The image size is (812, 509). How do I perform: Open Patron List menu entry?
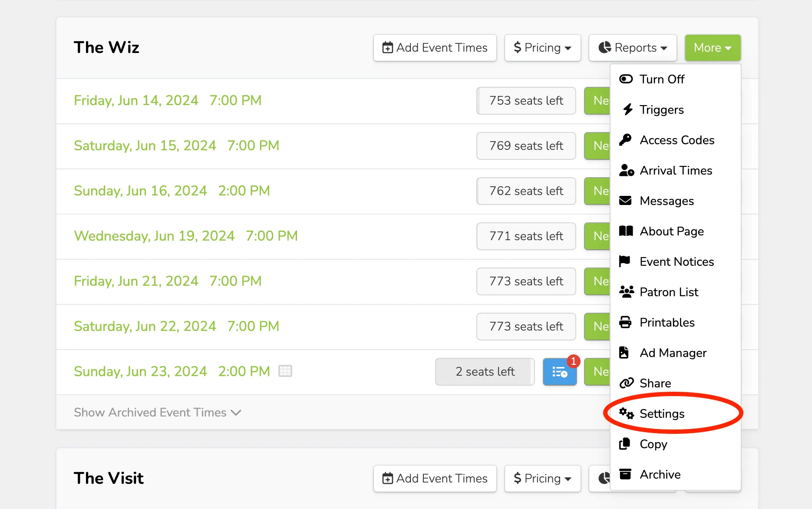(675, 292)
